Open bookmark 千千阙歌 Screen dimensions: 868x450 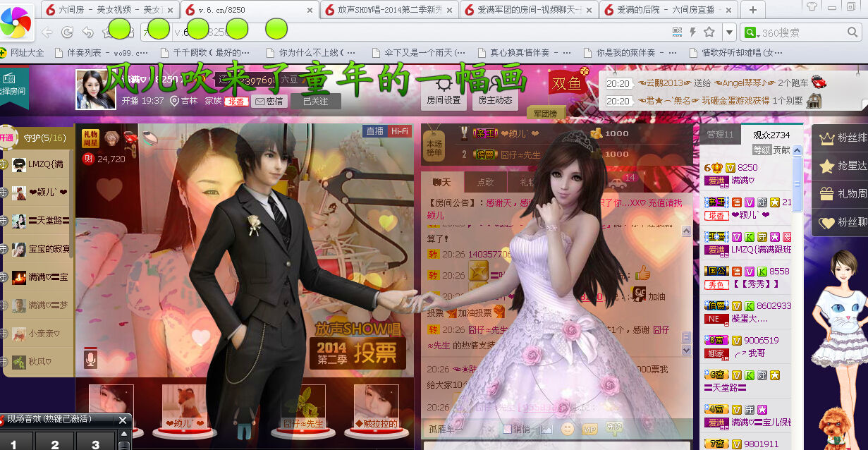(x=205, y=53)
